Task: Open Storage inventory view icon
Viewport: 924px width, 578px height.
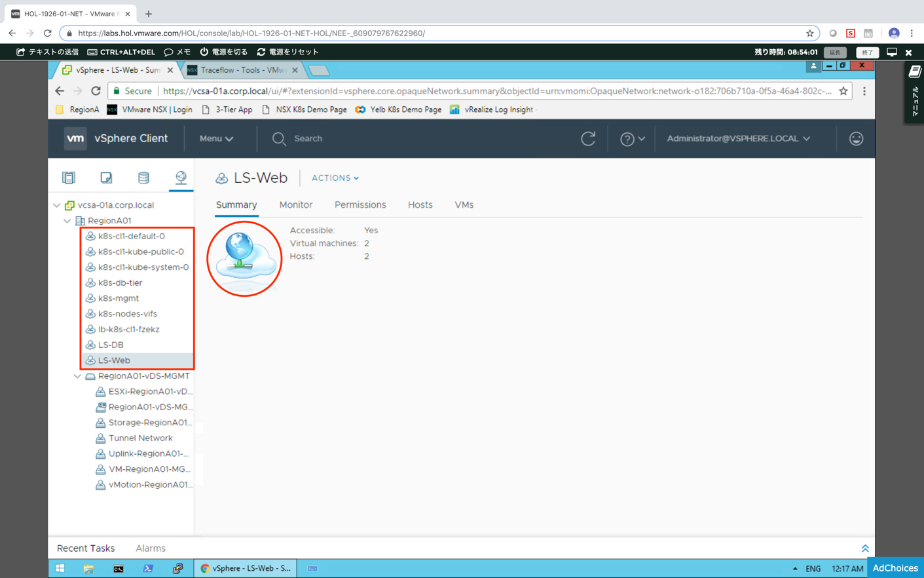Action: (143, 178)
